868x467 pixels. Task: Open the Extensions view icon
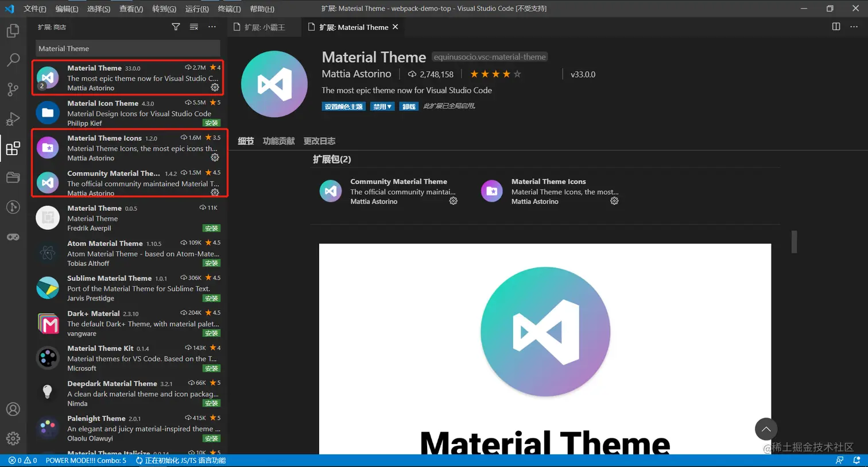[13, 148]
